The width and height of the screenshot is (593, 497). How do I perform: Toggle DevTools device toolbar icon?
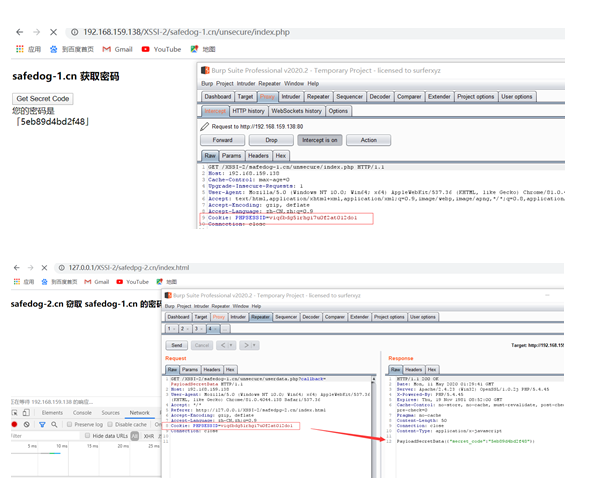coord(26,413)
